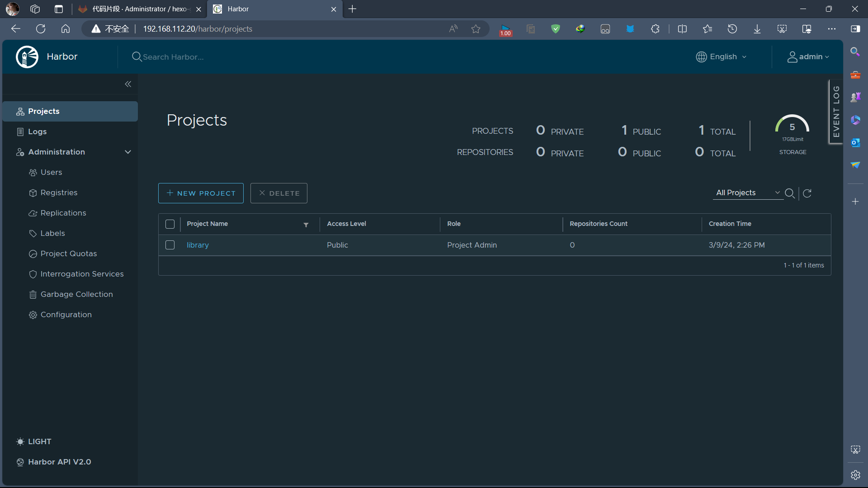Screen dimensions: 868x488
Task: Collapse the Administration section
Action: (x=128, y=152)
